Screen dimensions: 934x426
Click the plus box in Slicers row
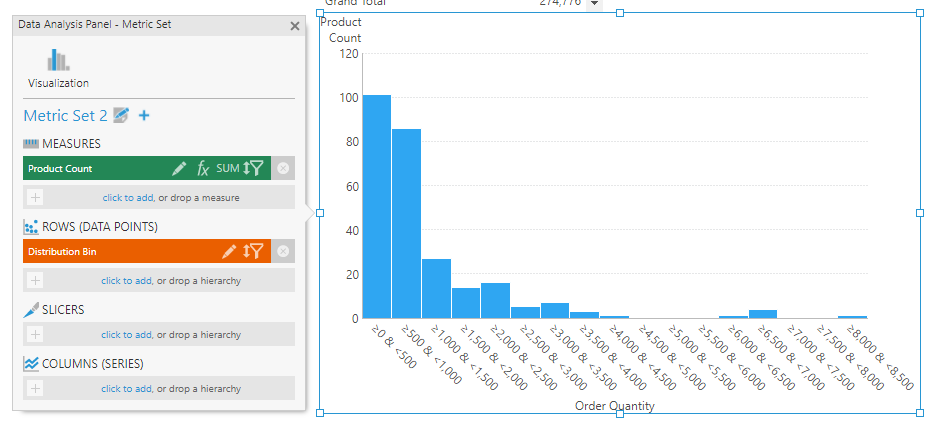click(x=35, y=334)
